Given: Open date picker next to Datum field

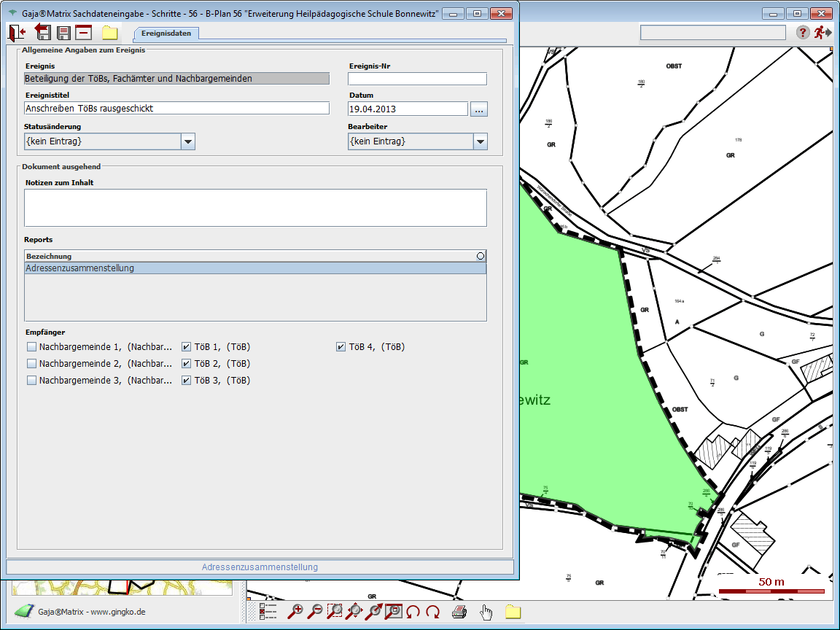Looking at the screenshot, I should click(x=478, y=109).
